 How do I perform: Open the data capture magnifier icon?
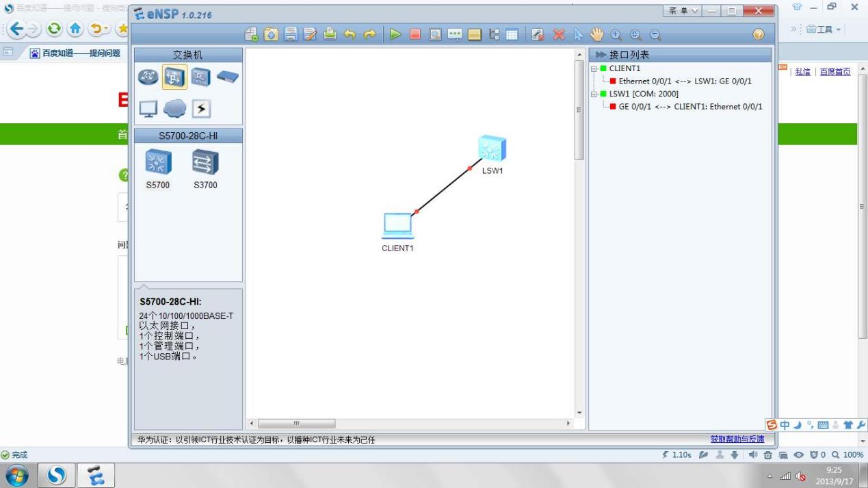(435, 34)
